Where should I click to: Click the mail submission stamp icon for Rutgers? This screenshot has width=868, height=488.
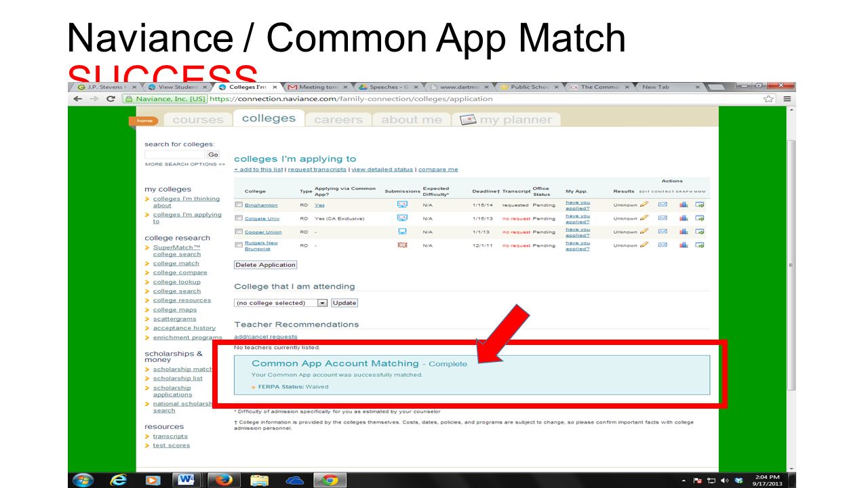[x=402, y=245]
